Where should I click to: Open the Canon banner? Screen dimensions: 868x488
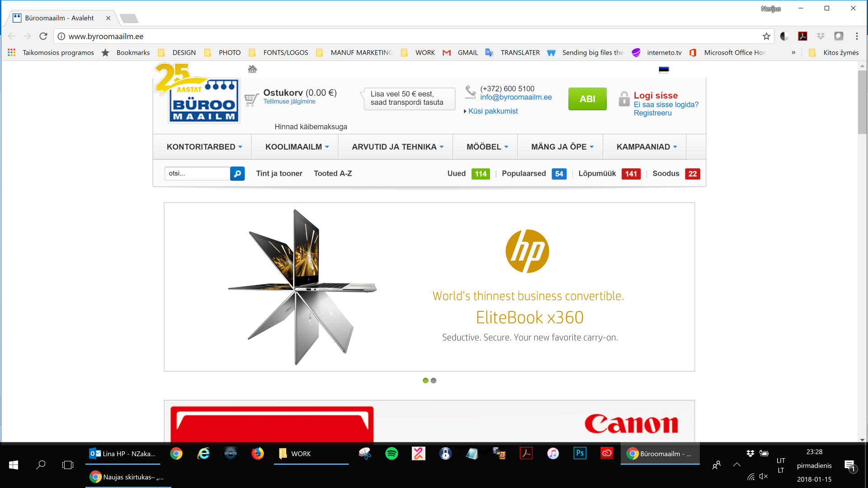tap(429, 421)
